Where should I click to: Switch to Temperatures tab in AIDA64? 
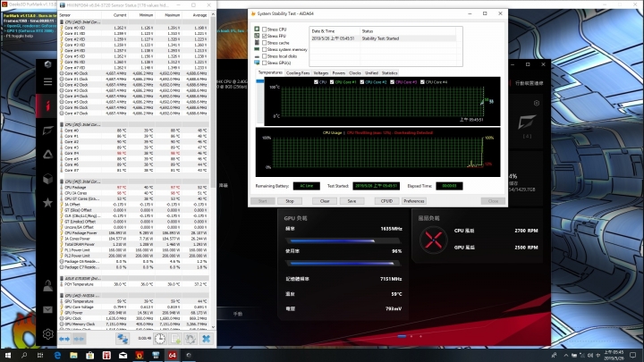(270, 72)
